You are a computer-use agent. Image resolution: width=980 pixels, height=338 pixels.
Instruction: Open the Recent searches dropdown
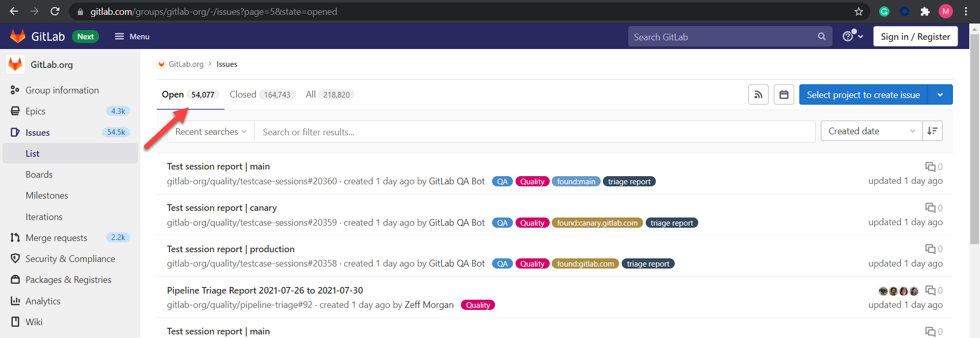pyautogui.click(x=211, y=131)
